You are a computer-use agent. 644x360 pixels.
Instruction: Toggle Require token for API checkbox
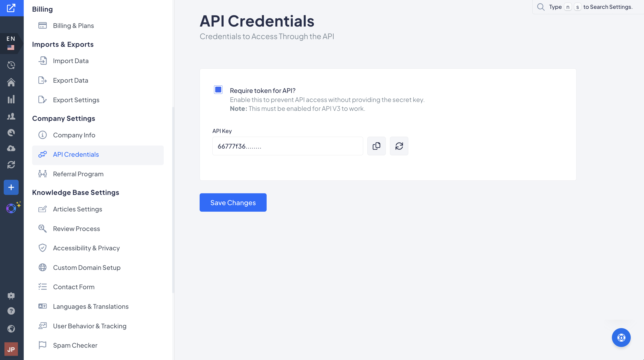[218, 90]
